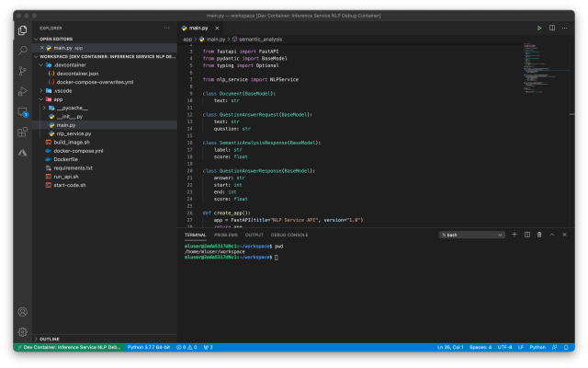Image resolution: width=588 pixels, height=368 pixels.
Task: Click the editor vertical scrollbar
Action: 571,135
